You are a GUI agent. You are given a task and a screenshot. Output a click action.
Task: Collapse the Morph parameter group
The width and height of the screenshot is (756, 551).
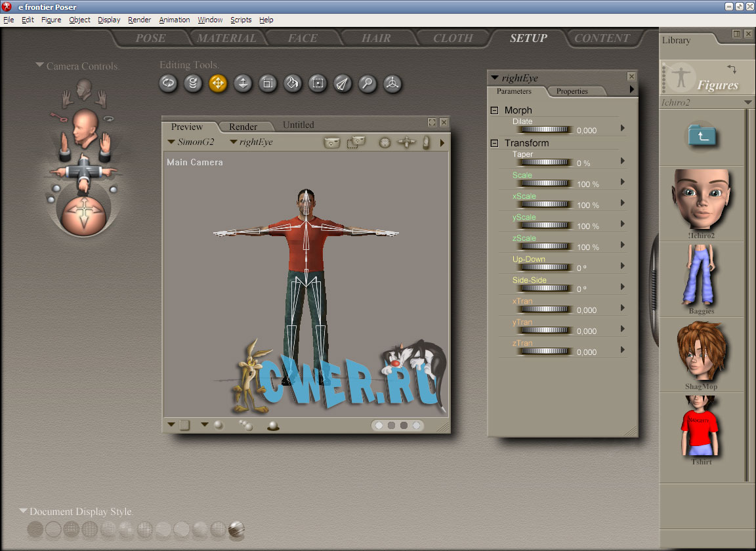click(495, 110)
